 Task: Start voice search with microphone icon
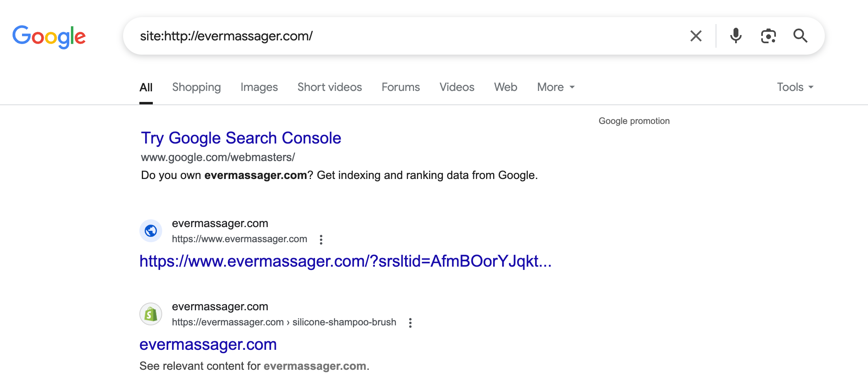tap(736, 36)
